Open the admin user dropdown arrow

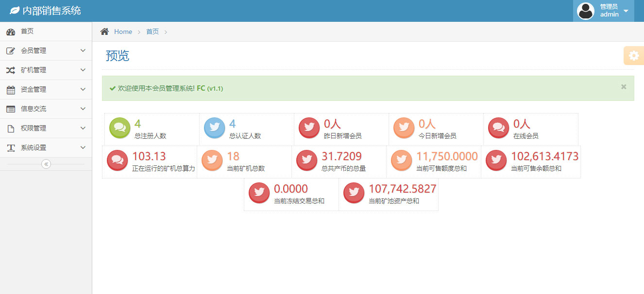coord(626,11)
